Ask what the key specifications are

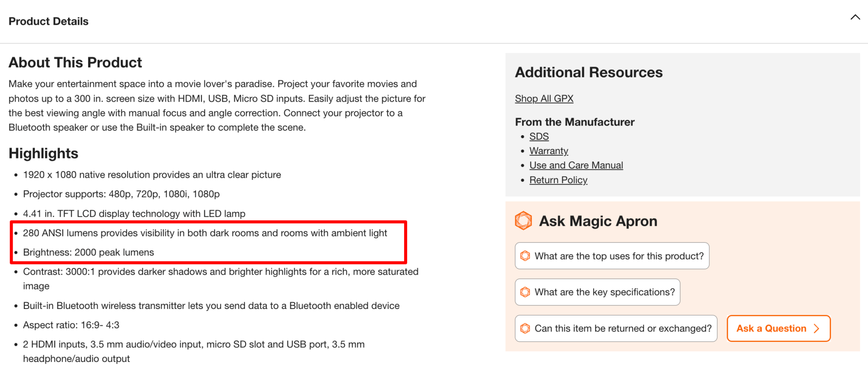[604, 292]
